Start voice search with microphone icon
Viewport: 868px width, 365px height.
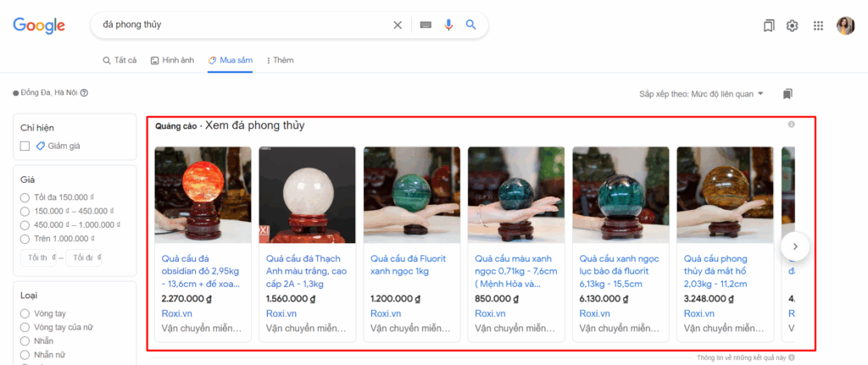pyautogui.click(x=449, y=25)
